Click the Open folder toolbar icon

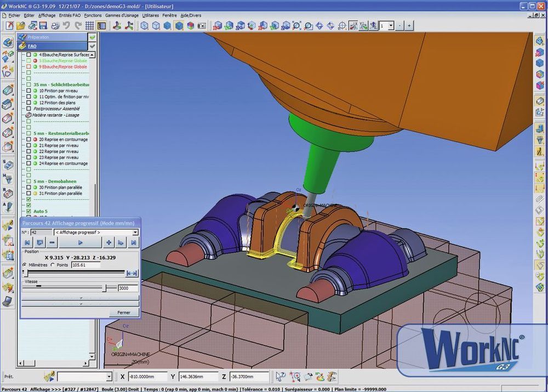20,26
